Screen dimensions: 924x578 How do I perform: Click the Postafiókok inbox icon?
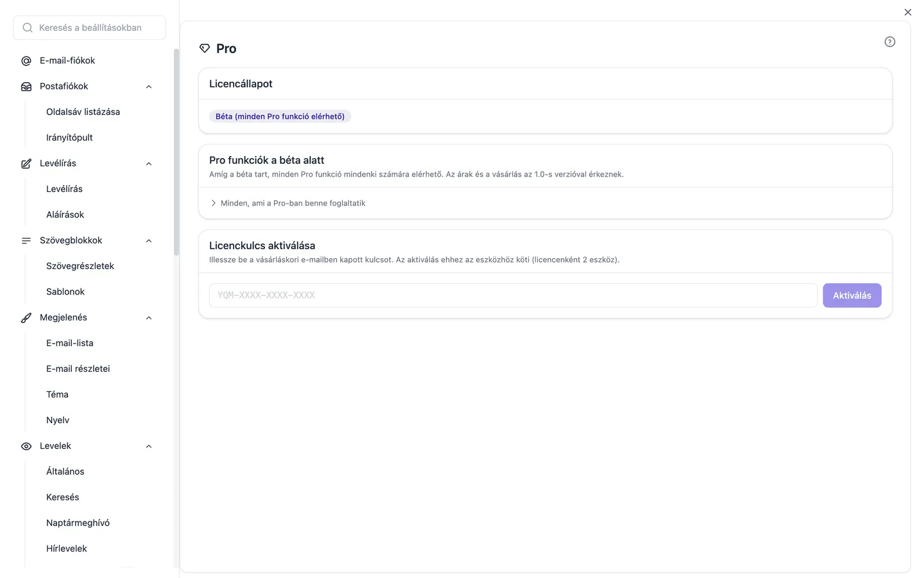click(26, 87)
